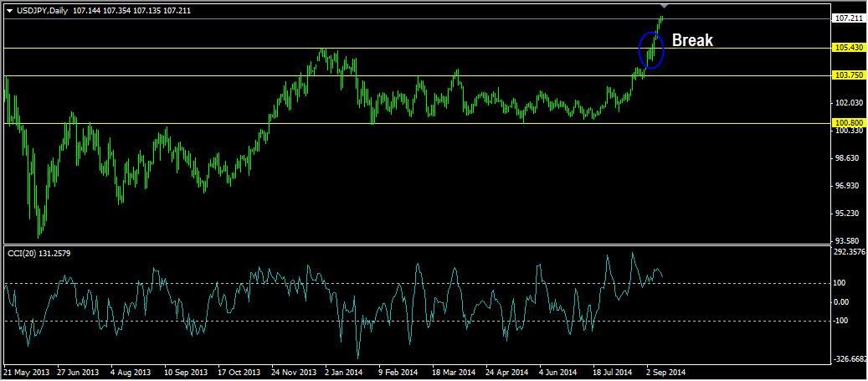Click the 18 Mar 2014 date label
The image size is (868, 381).
452,372
